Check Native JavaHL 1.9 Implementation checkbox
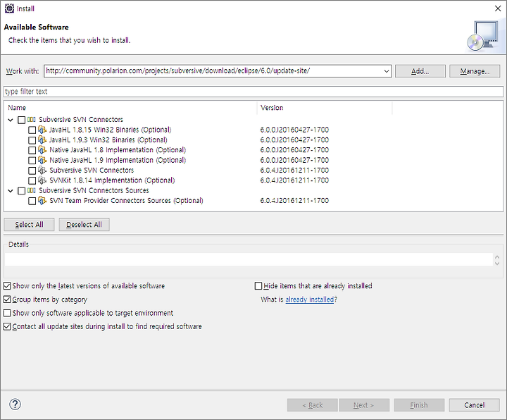Image resolution: width=507 pixels, height=420 pixels. point(32,161)
